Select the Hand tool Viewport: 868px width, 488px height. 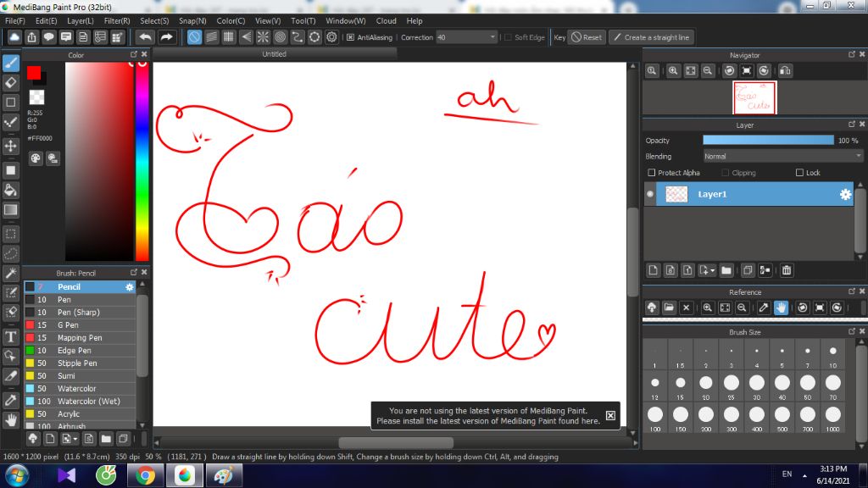click(x=11, y=420)
